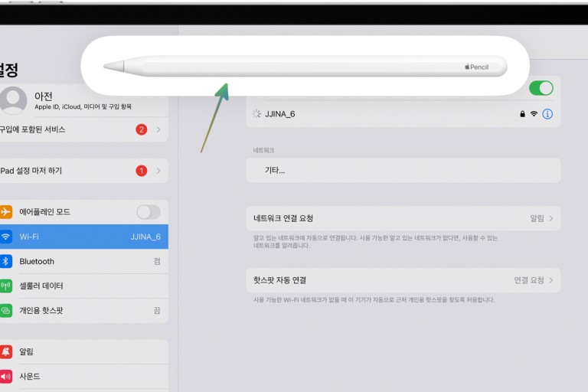Select 사운드 in the sidebar

(x=84, y=376)
